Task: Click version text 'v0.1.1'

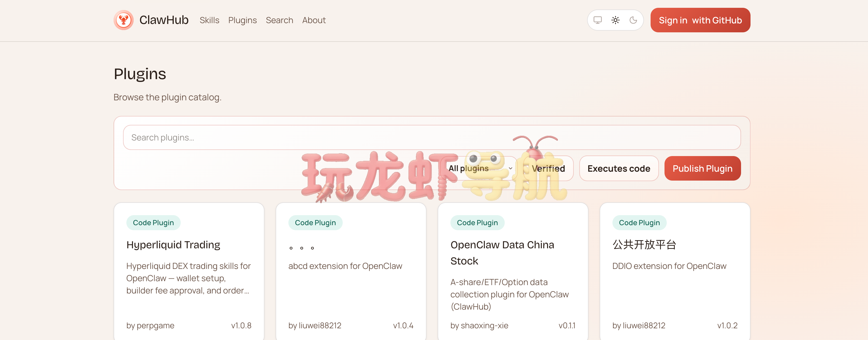Action: pyautogui.click(x=567, y=326)
